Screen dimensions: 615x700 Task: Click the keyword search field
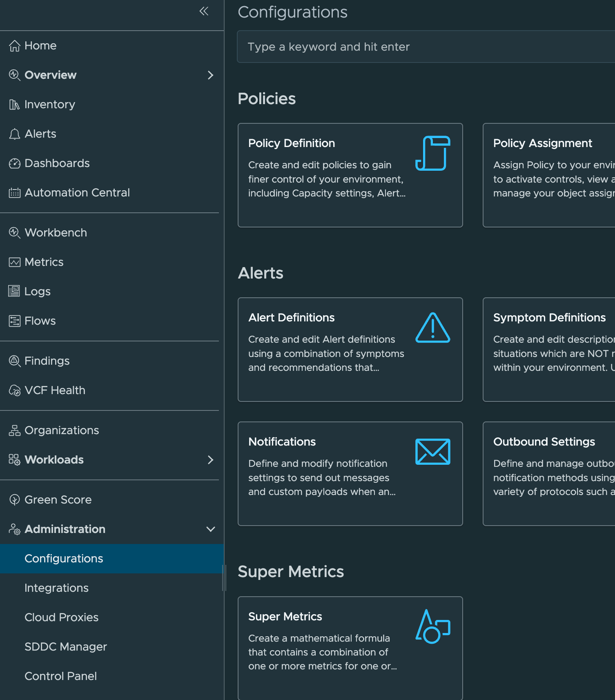(x=426, y=47)
